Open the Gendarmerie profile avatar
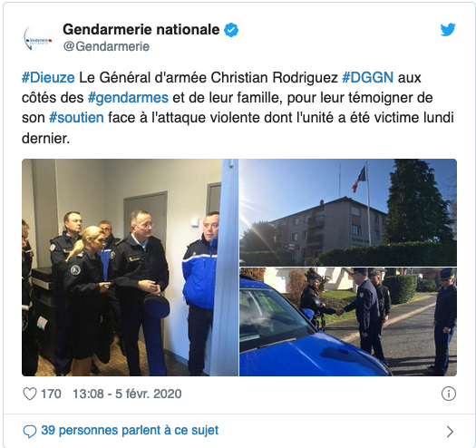This screenshot has height=448, width=476. [38, 38]
